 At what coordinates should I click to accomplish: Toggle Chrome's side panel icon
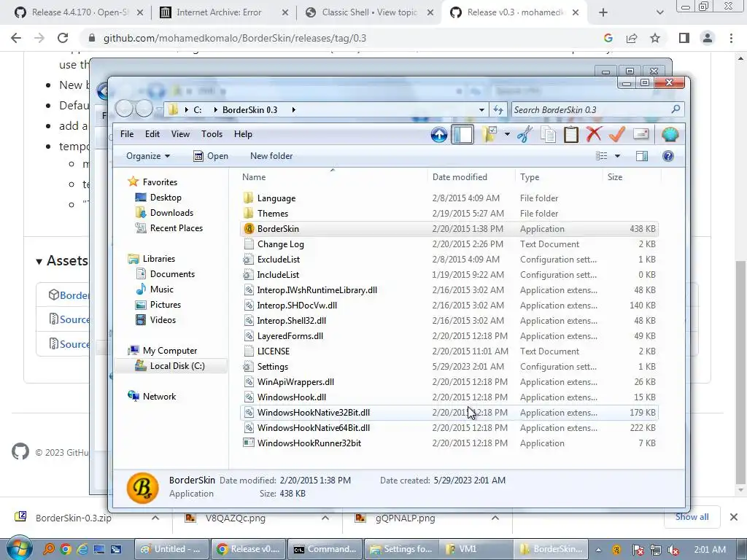pos(684,38)
